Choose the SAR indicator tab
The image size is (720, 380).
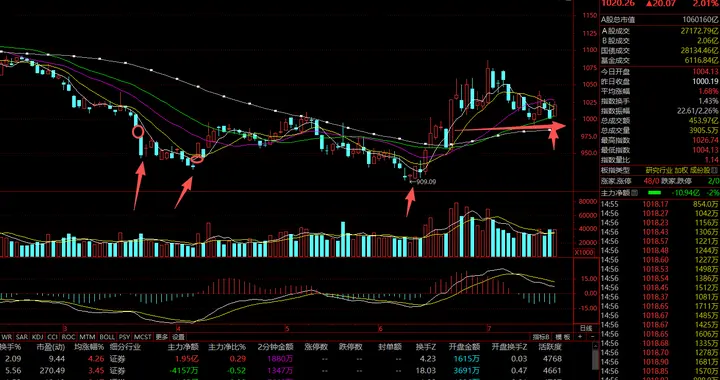(21, 336)
